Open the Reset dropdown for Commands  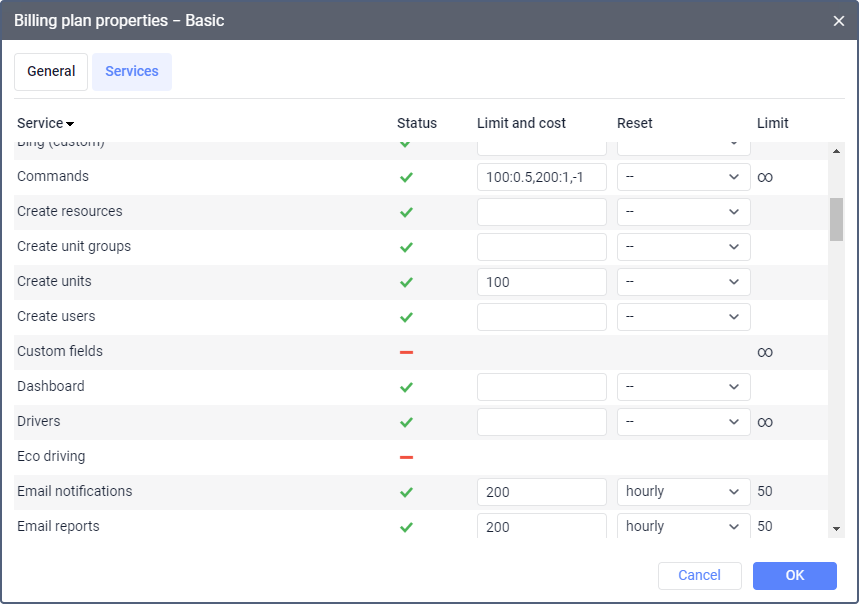(683, 177)
